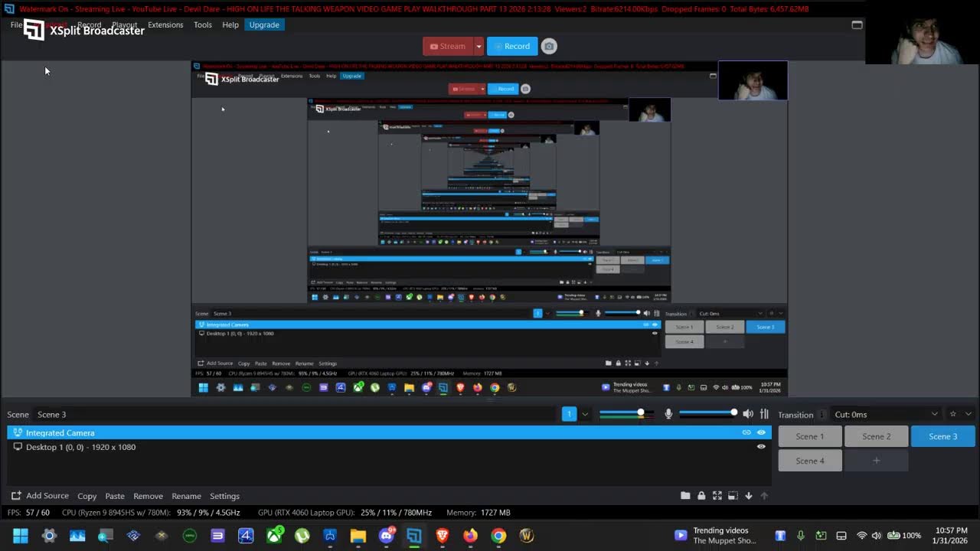This screenshot has width=980, height=551.
Task: Toggle visibility of Desktop 1 source
Action: coord(761,447)
